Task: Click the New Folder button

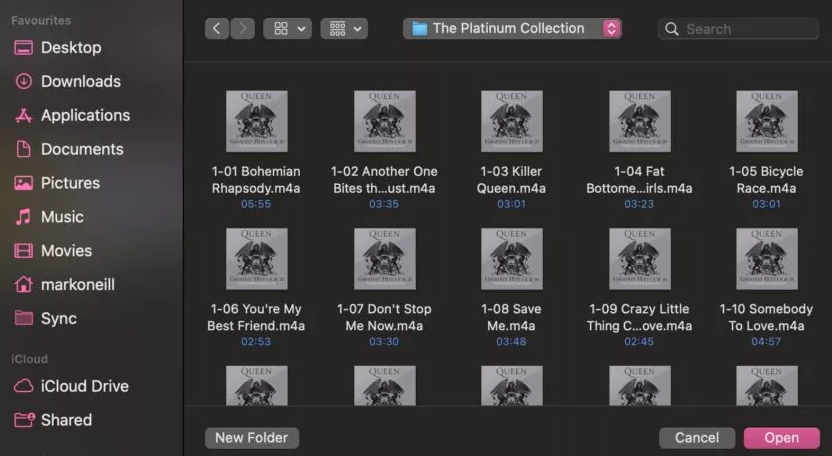Action: pos(252,438)
